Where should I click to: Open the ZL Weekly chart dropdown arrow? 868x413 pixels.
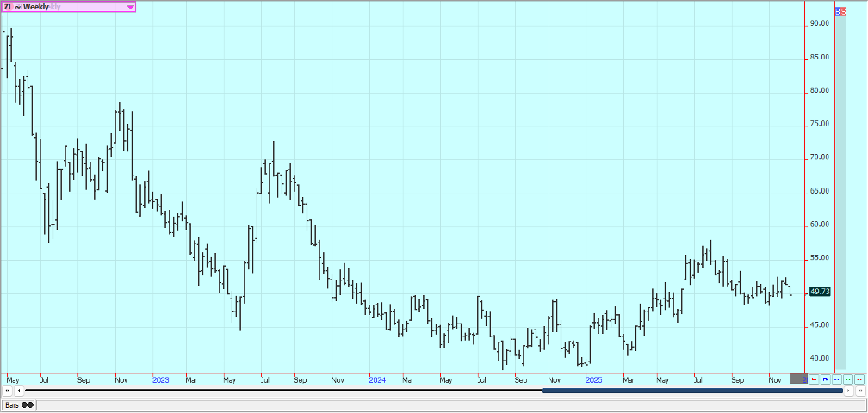click(130, 7)
